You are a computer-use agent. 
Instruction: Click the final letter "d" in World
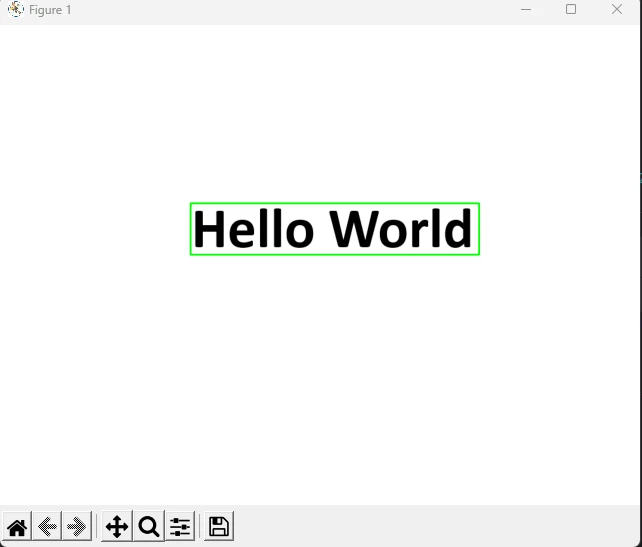pos(458,229)
